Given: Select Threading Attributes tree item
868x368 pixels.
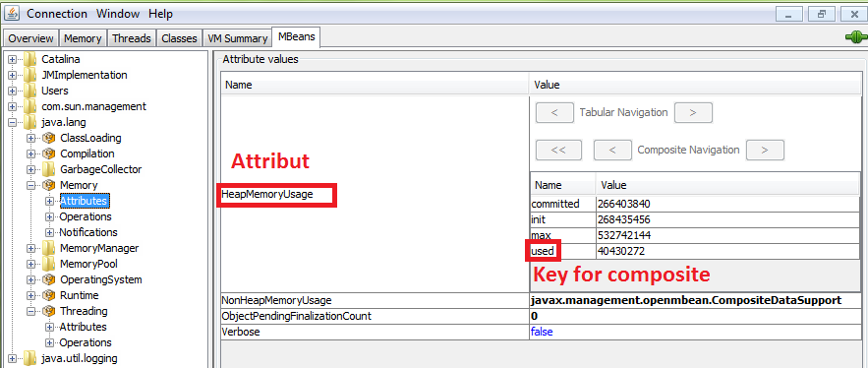Looking at the screenshot, I should tap(83, 327).
